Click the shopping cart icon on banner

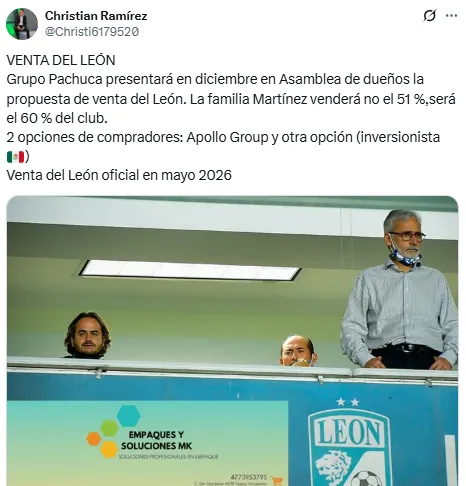click(x=277, y=481)
